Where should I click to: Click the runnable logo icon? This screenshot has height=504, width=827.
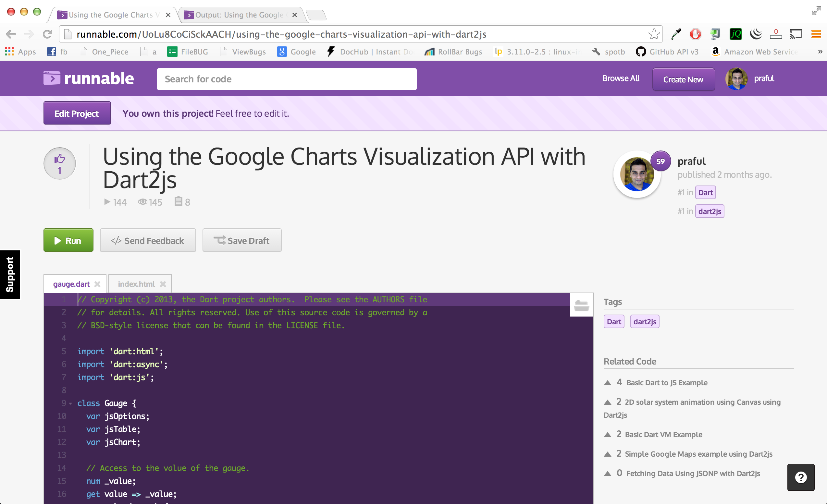(x=52, y=78)
